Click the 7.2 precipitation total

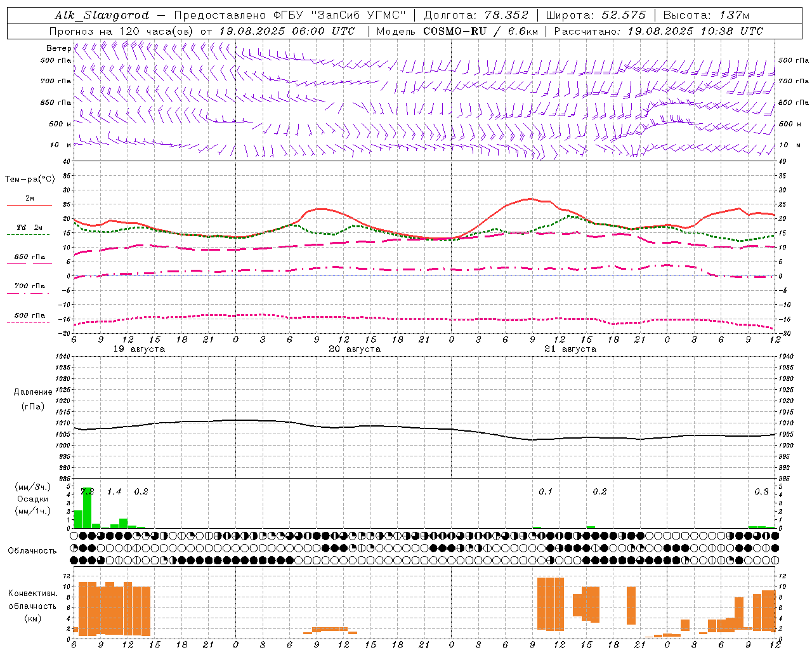[88, 492]
